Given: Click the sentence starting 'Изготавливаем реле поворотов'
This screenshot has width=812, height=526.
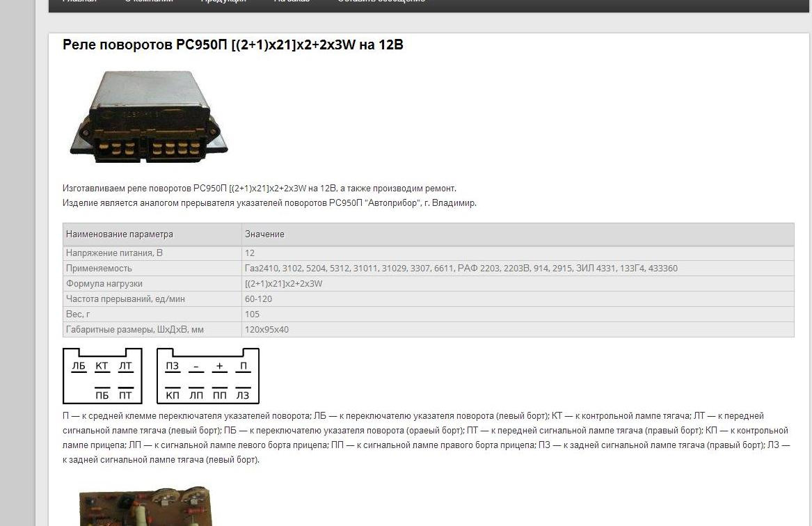Looking at the screenshot, I should coord(260,189).
